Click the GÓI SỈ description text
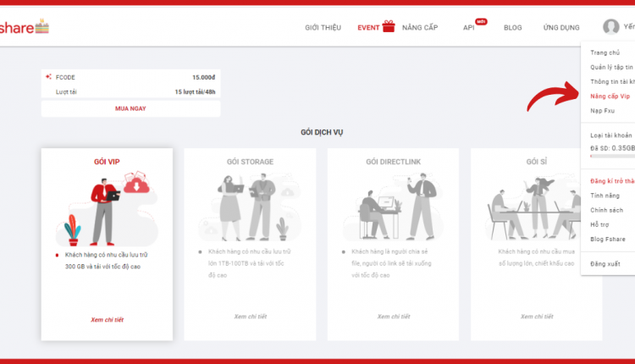 [537, 257]
